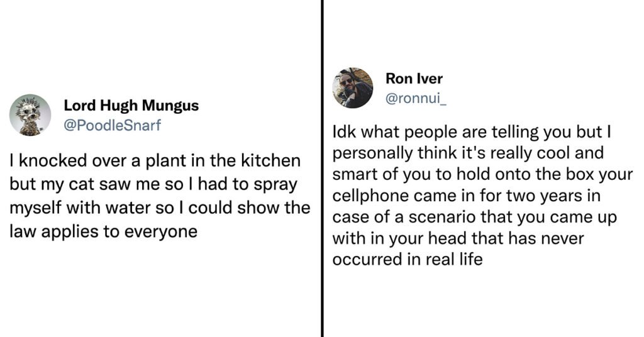Screen dimensions: 644x337
Task: Click the display name Ron Iver
Action: click(414, 79)
